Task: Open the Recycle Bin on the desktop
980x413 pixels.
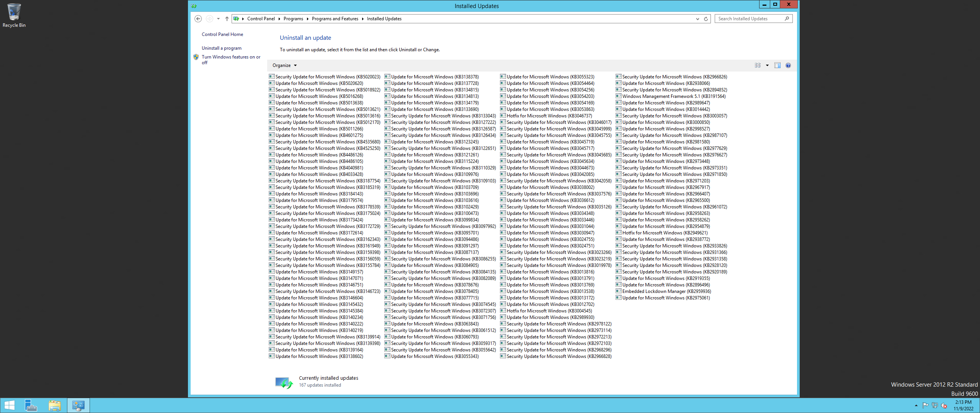Action: click(x=14, y=15)
